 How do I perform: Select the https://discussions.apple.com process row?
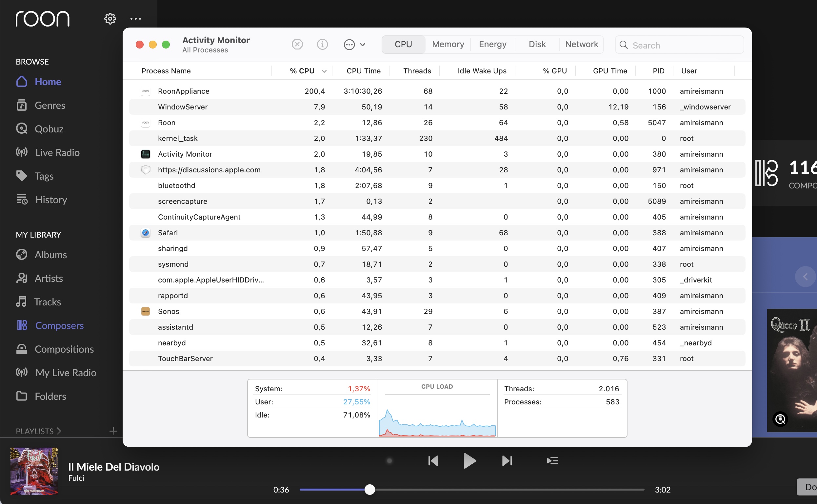(437, 170)
